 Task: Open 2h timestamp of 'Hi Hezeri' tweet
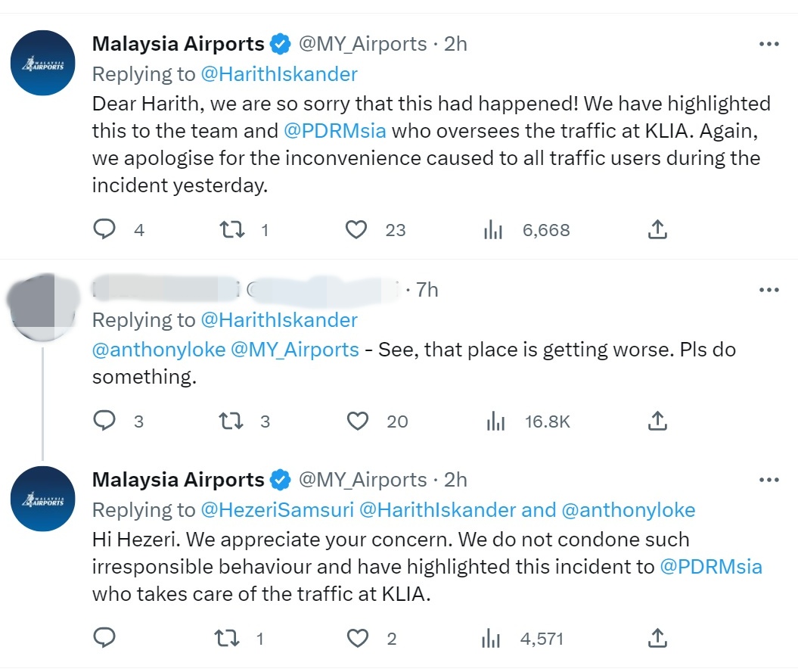pyautogui.click(x=455, y=480)
